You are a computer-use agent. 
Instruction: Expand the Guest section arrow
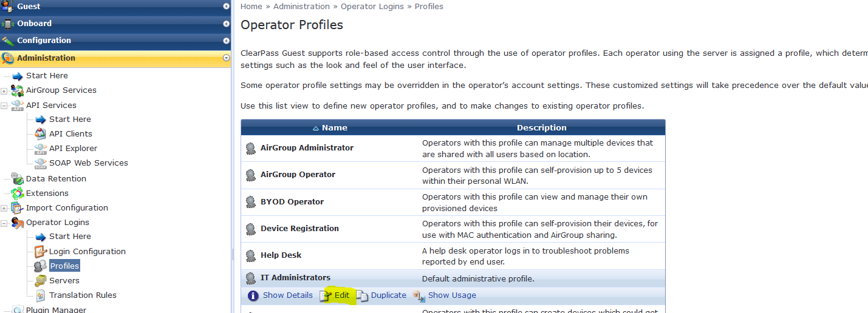(x=227, y=7)
